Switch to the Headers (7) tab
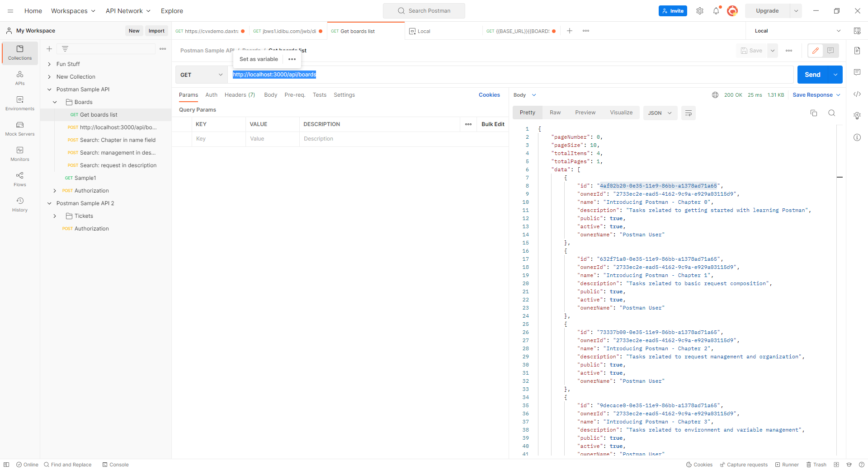The height and width of the screenshot is (470, 868). tap(240, 95)
